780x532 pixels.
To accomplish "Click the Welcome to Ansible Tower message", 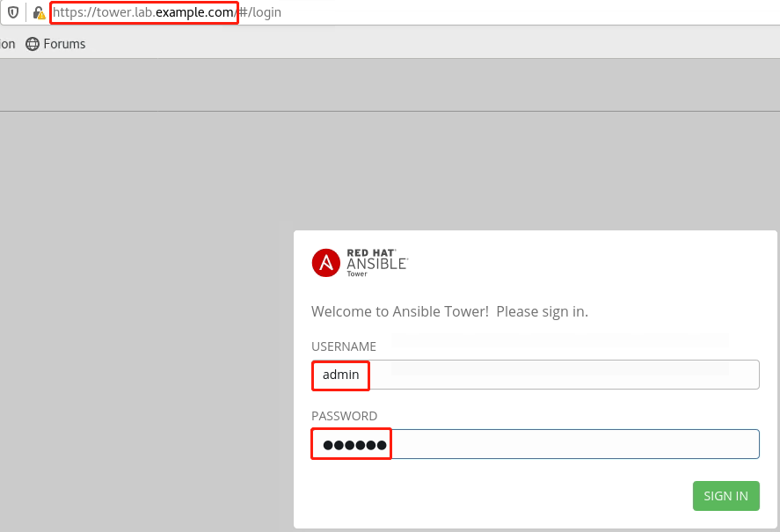I will coord(449,311).
